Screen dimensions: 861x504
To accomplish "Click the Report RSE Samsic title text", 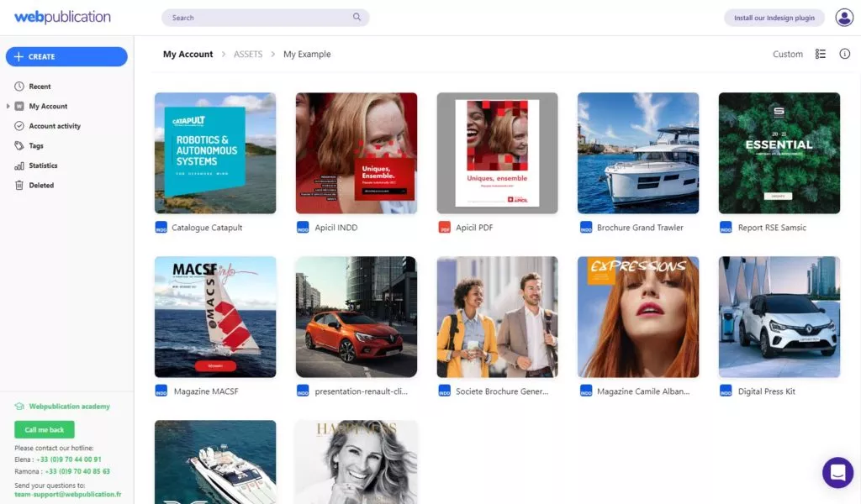I will tap(772, 227).
